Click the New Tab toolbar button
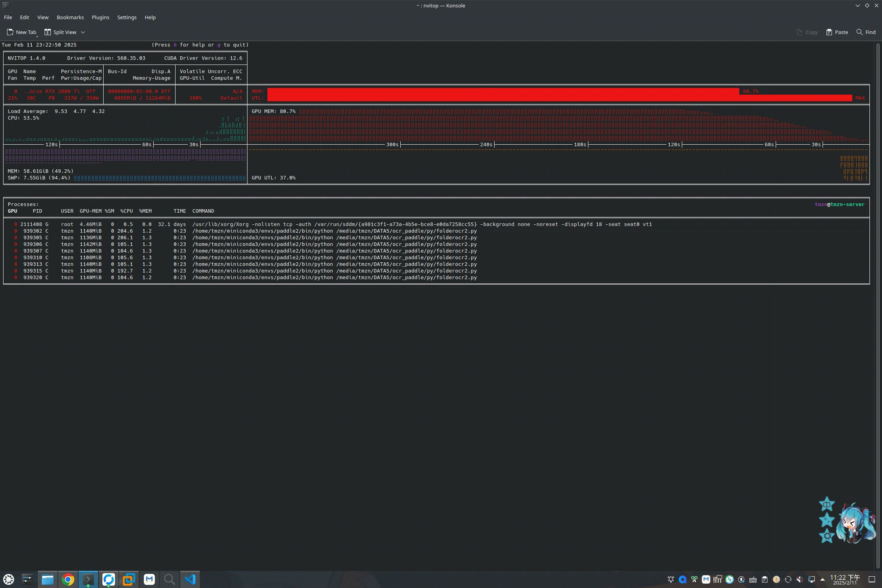Image resolution: width=882 pixels, height=588 pixels. pos(22,32)
